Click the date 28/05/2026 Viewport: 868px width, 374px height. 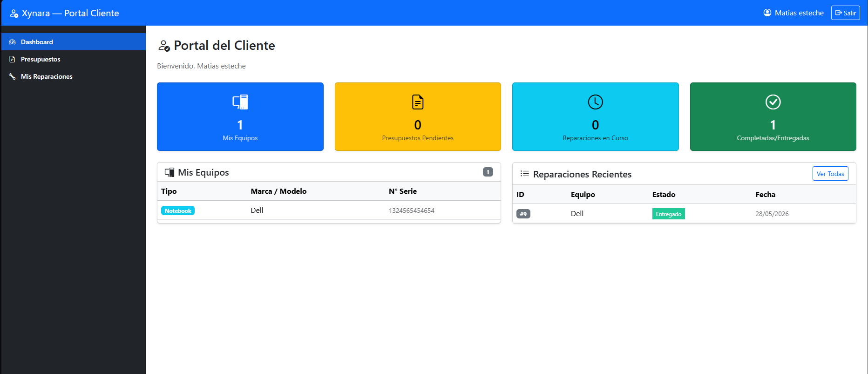(772, 214)
